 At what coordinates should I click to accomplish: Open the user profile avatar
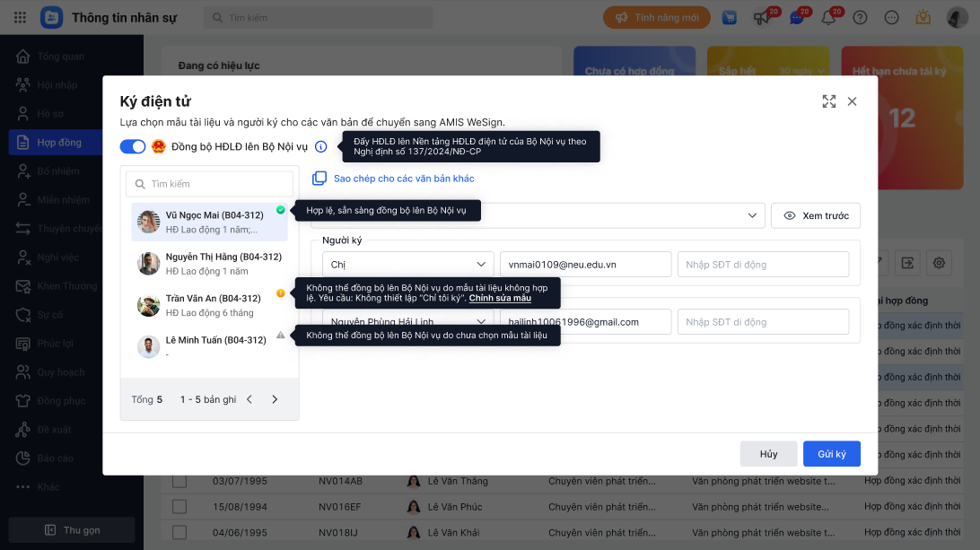click(957, 18)
